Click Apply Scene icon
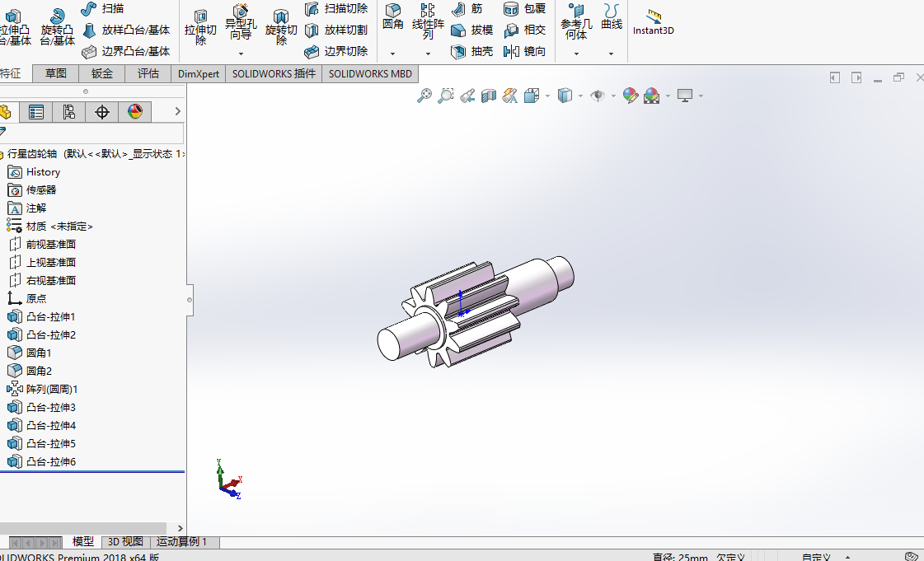This screenshot has width=924, height=561. pos(652,96)
